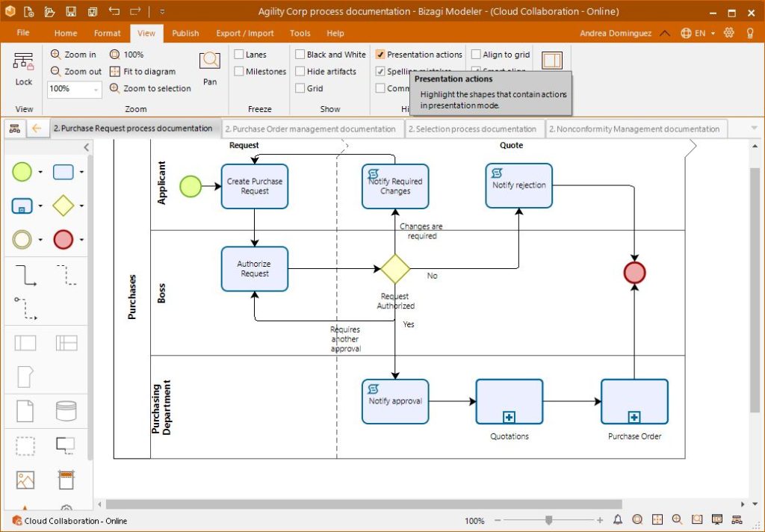
Task: Select the sequence flow connector tool
Action: click(25, 276)
